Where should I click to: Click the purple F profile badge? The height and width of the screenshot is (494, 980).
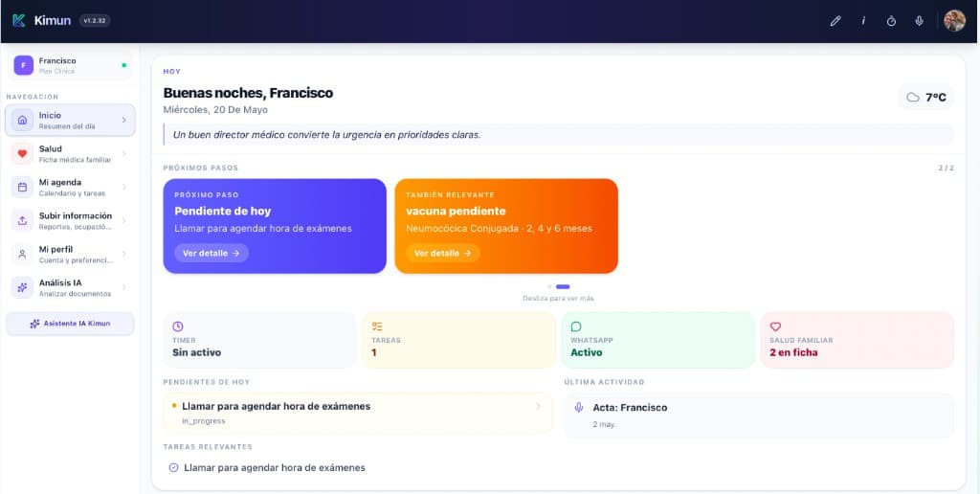[x=24, y=65]
